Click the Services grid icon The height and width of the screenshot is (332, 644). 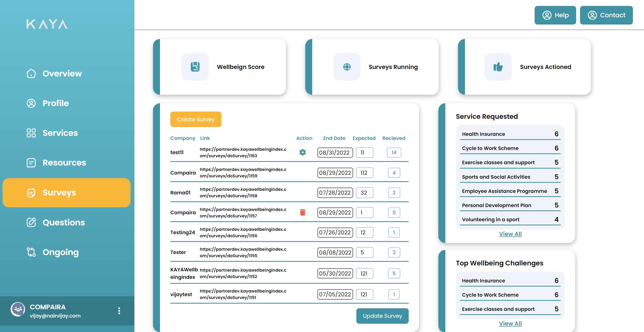tap(31, 133)
